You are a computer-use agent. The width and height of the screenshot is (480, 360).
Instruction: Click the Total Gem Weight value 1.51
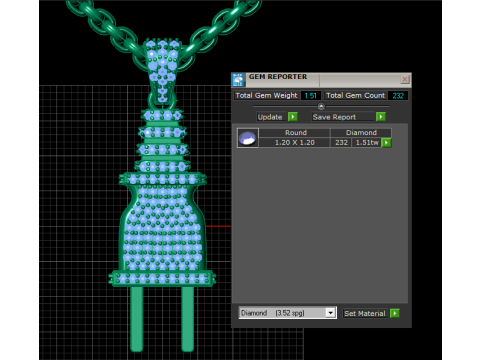click(x=311, y=96)
